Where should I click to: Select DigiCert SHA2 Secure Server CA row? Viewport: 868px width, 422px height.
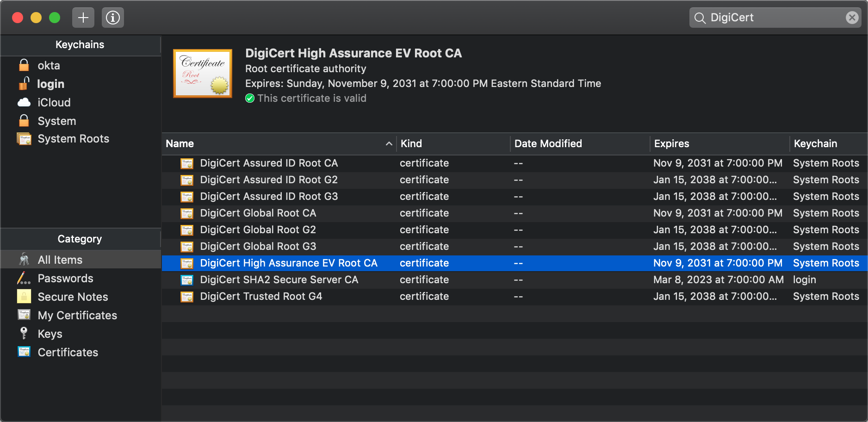pyautogui.click(x=279, y=280)
